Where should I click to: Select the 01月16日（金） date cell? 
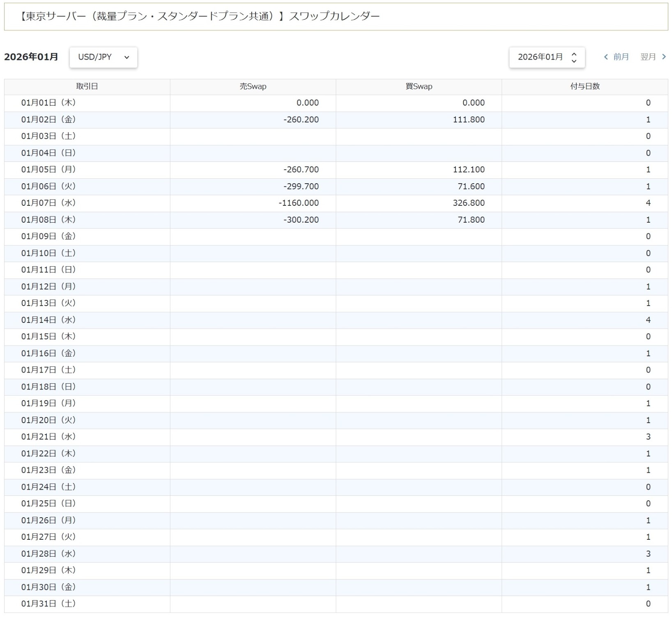[x=87, y=354]
